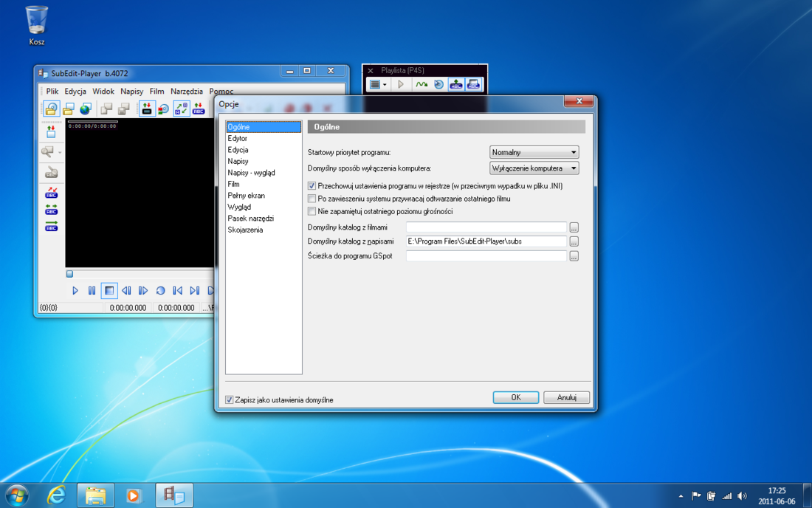Screen dimensions: 812x508
Task: Open the Widok menu
Action: point(103,91)
